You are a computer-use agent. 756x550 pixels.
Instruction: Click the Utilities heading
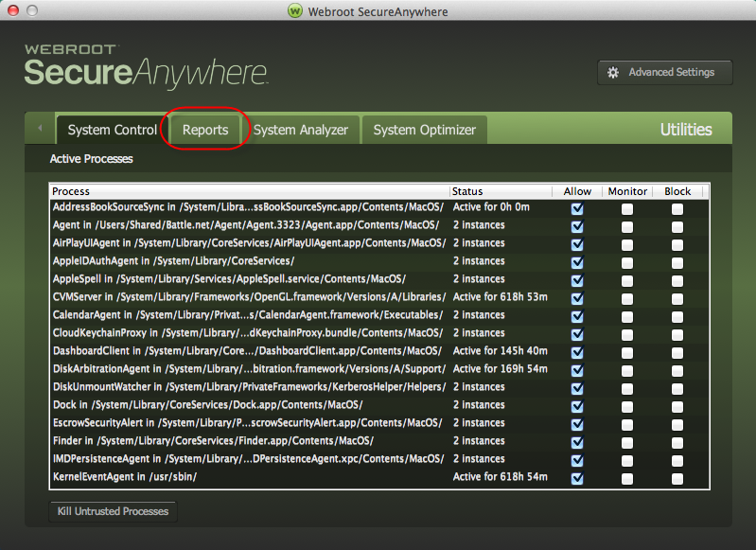click(686, 130)
